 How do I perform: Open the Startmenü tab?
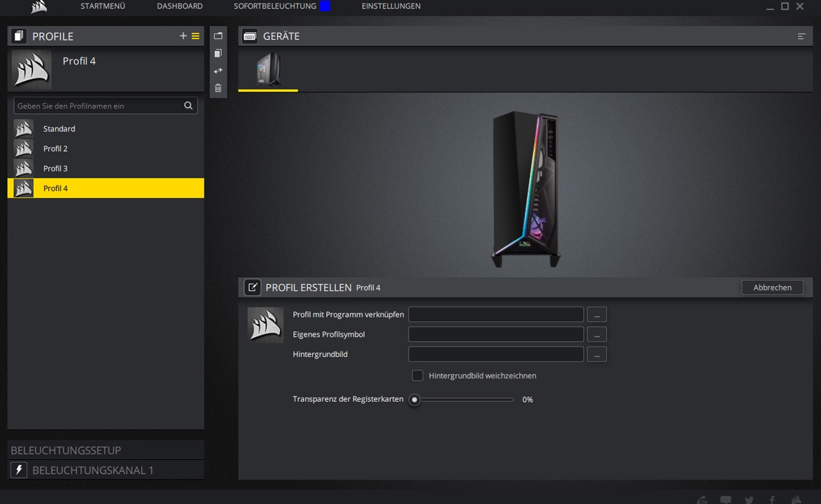point(103,6)
